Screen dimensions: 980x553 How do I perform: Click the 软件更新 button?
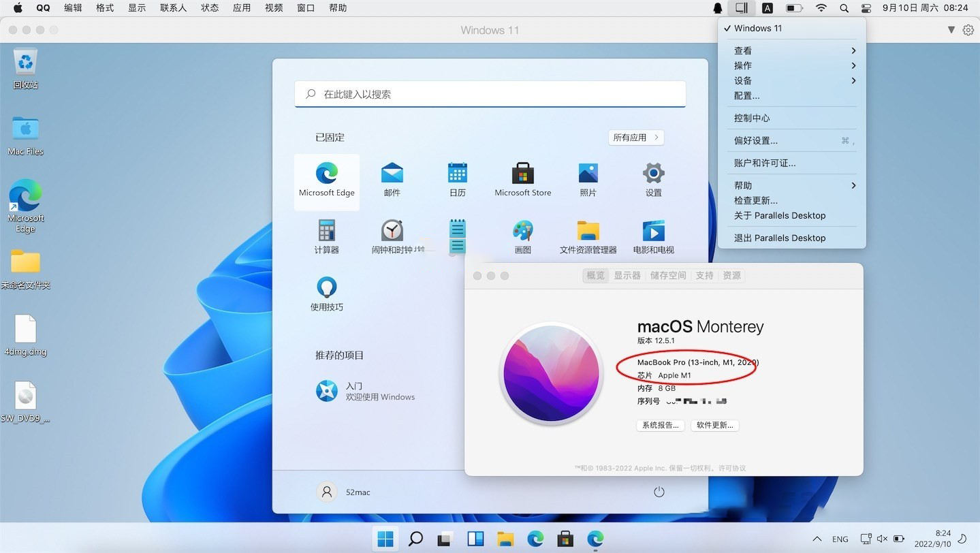(714, 425)
